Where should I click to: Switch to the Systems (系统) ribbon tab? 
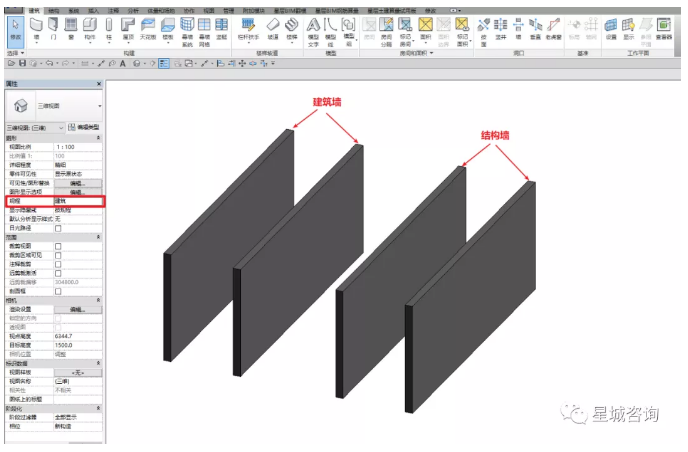pyautogui.click(x=74, y=10)
